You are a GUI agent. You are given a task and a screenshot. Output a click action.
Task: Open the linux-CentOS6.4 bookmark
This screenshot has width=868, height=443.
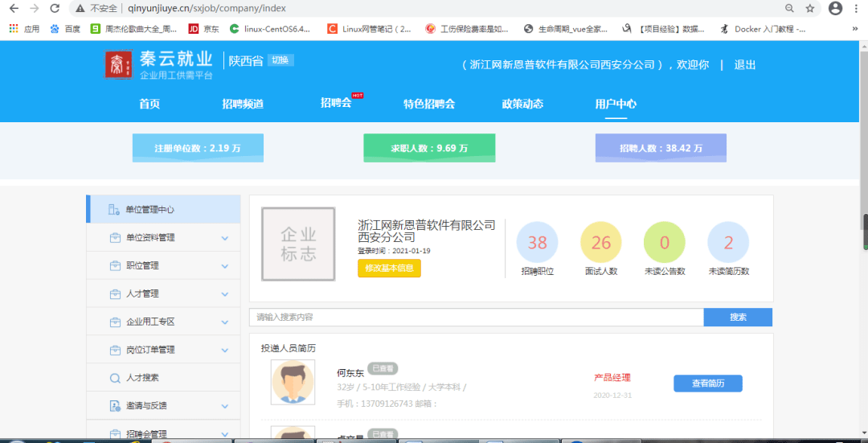click(270, 29)
